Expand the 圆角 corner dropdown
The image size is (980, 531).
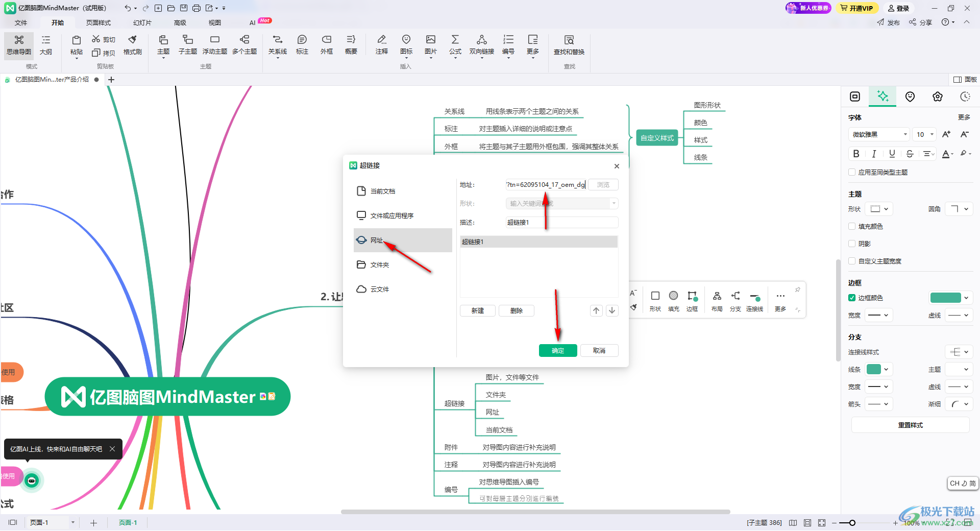pos(959,209)
